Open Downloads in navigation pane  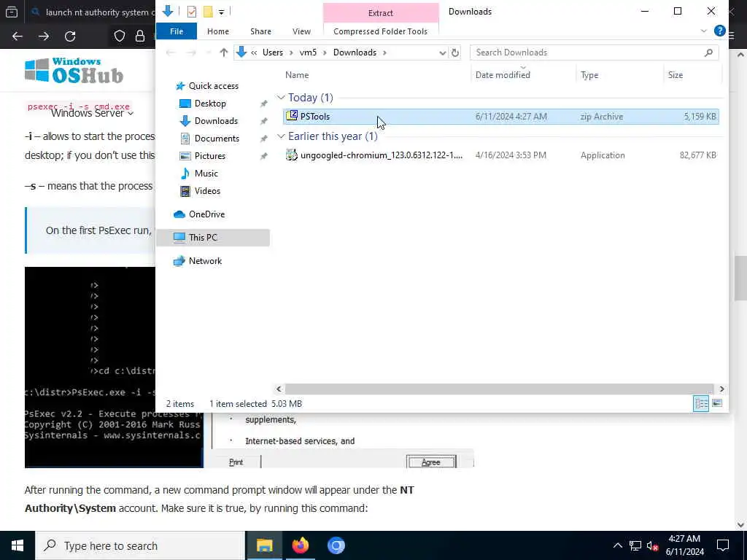click(216, 121)
